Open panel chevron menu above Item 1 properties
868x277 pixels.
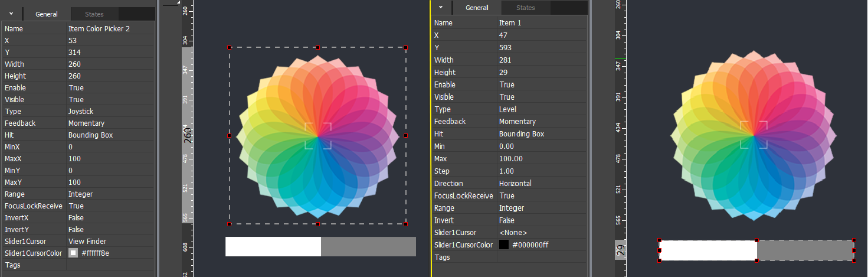[x=440, y=7]
